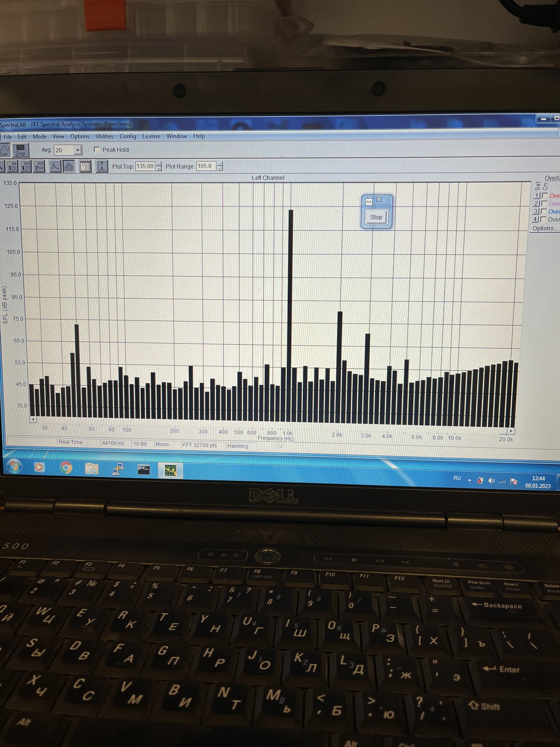Viewport: 560px width, 747px height.
Task: Click the network signal tray icon
Action: tap(503, 481)
